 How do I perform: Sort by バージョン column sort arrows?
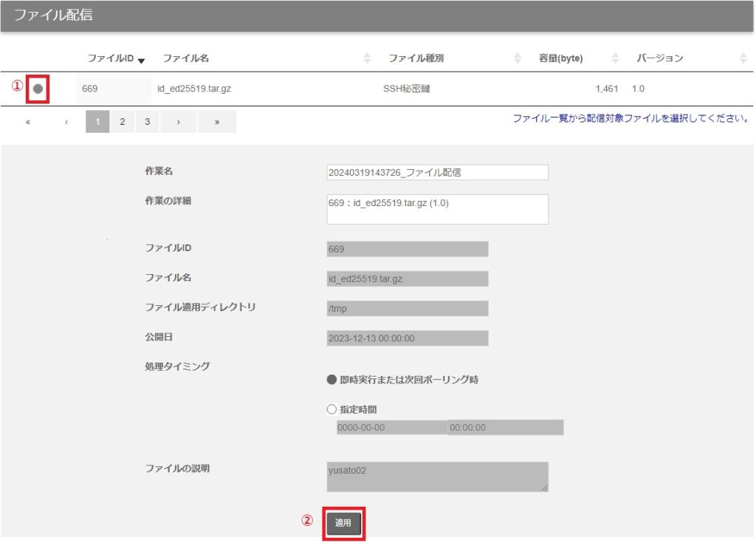[x=743, y=58]
